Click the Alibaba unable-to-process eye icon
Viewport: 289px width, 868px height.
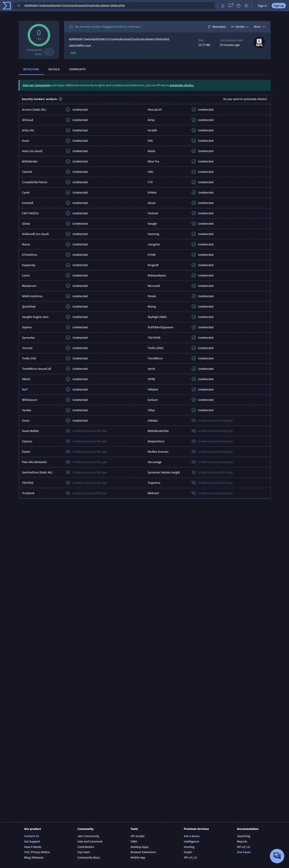tap(194, 420)
